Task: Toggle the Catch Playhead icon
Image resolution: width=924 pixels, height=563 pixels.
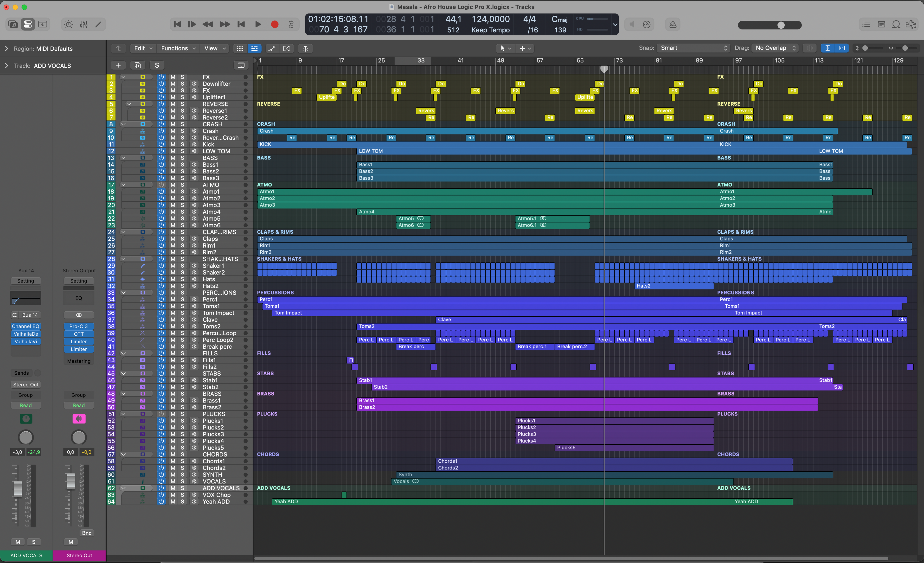Action: [x=306, y=48]
